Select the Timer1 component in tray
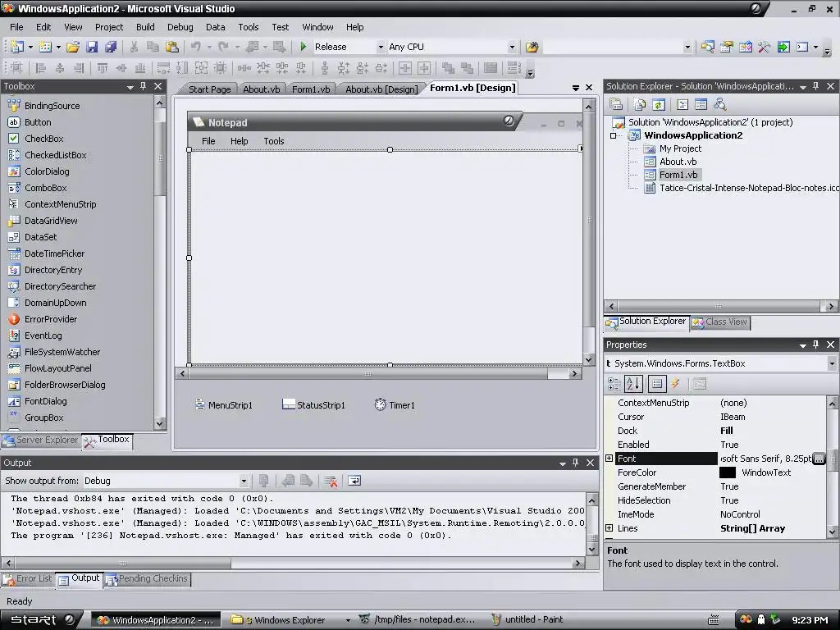Screen dimensions: 840x630 395,405
